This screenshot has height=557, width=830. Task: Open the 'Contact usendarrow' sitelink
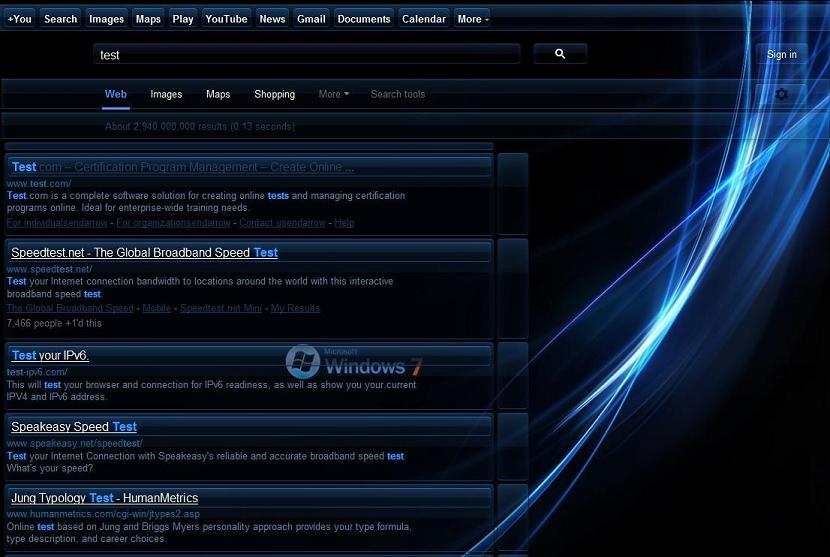tap(282, 223)
